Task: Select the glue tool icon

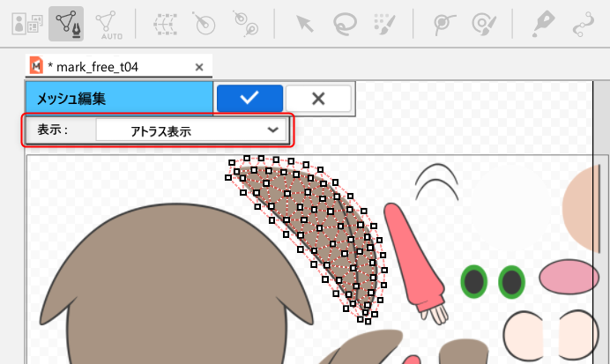Action: point(444,21)
